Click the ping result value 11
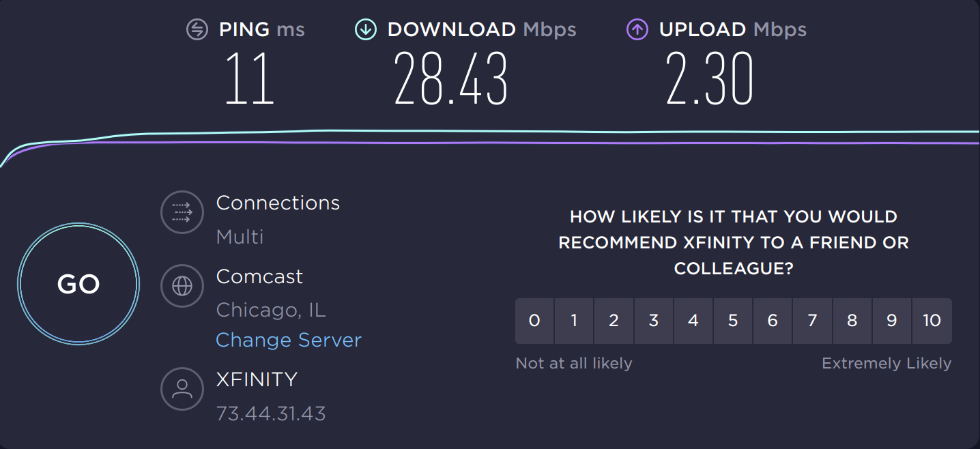This screenshot has height=449, width=980. pos(250,77)
